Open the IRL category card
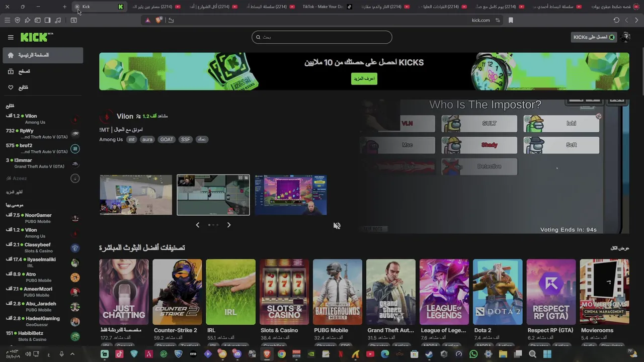Screen dimensions: 644x362 230,292
